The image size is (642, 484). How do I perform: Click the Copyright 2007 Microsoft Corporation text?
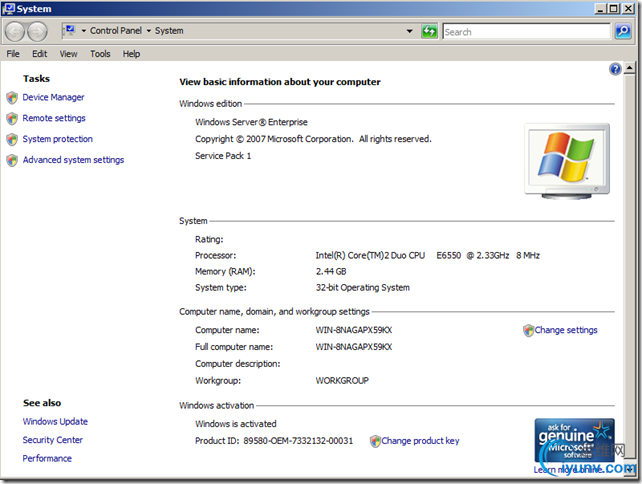point(313,139)
